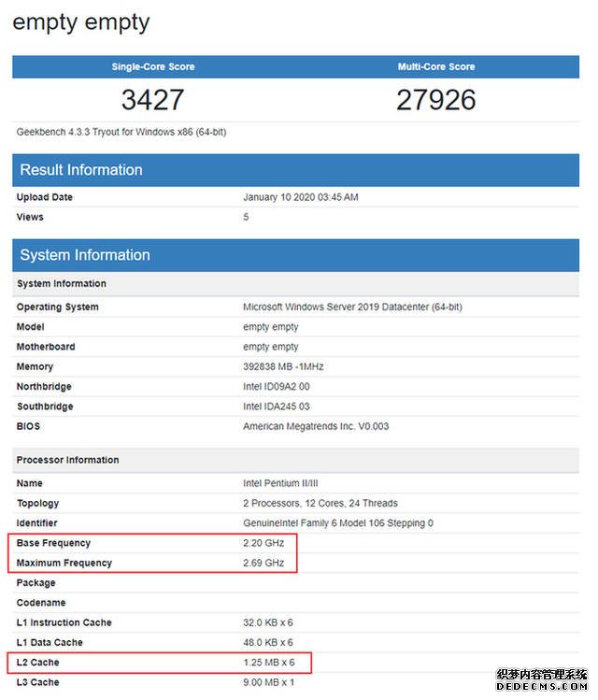Image resolution: width=598 pixels, height=700 pixels.
Task: Select the date January 10 2020 03:45 AM
Action: 300,197
